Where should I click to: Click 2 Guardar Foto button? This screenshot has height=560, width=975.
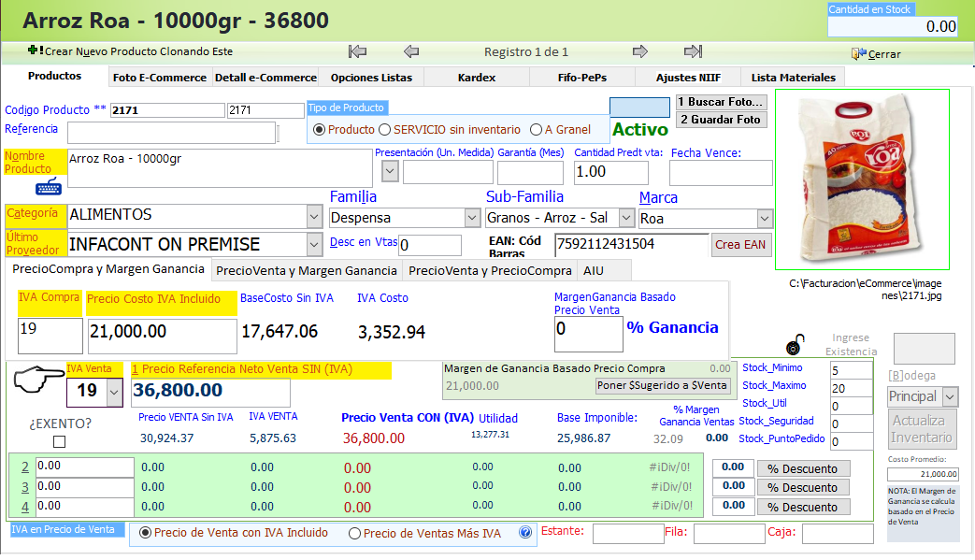click(722, 120)
